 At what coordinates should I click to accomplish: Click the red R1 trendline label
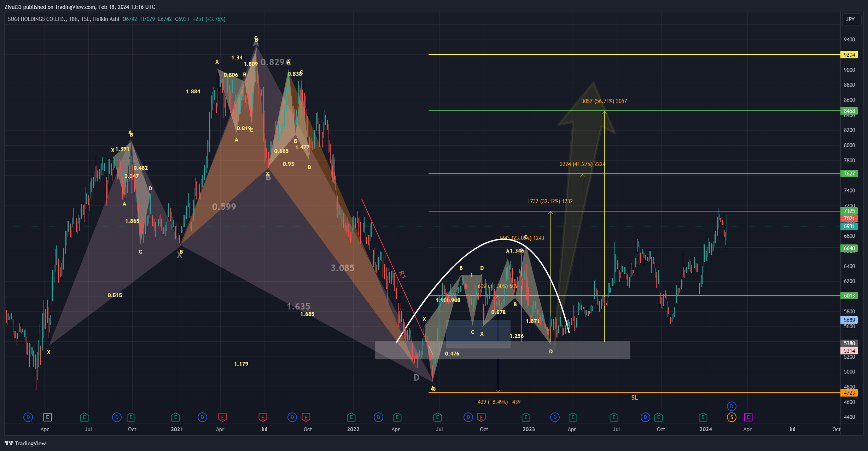coord(402,274)
